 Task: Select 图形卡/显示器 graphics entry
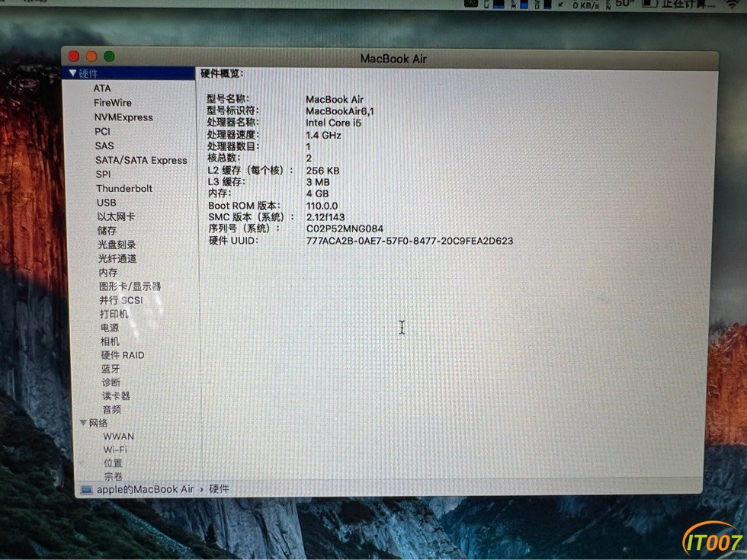[130, 286]
